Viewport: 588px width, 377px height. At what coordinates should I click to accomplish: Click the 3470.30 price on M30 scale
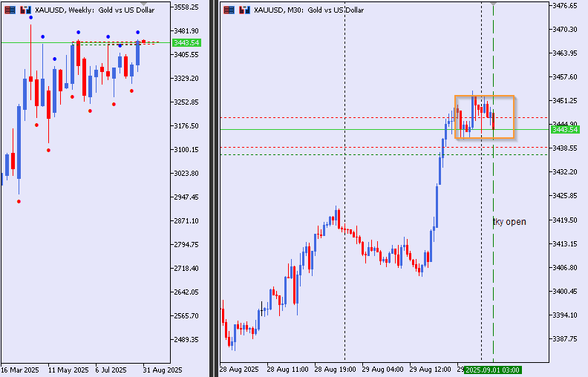tap(565, 29)
